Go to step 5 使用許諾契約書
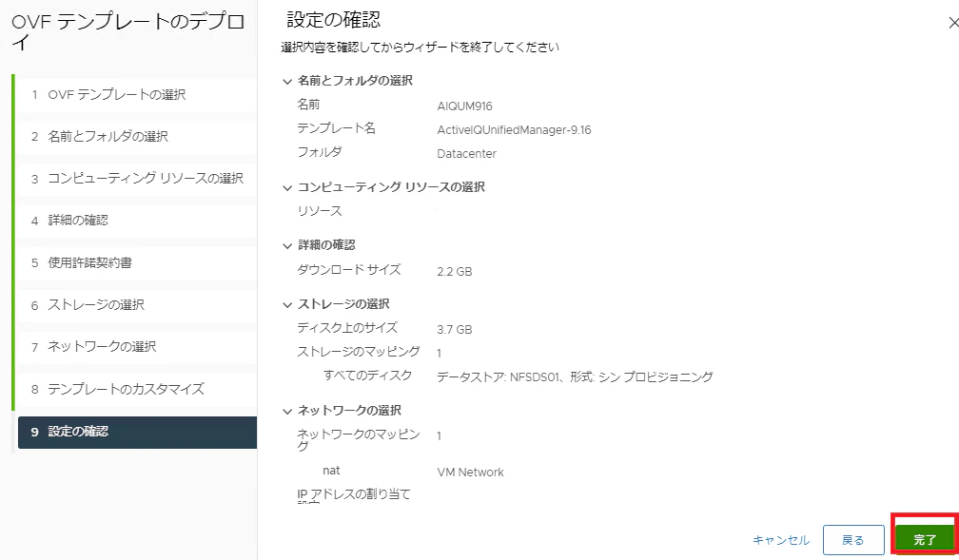 click(137, 262)
